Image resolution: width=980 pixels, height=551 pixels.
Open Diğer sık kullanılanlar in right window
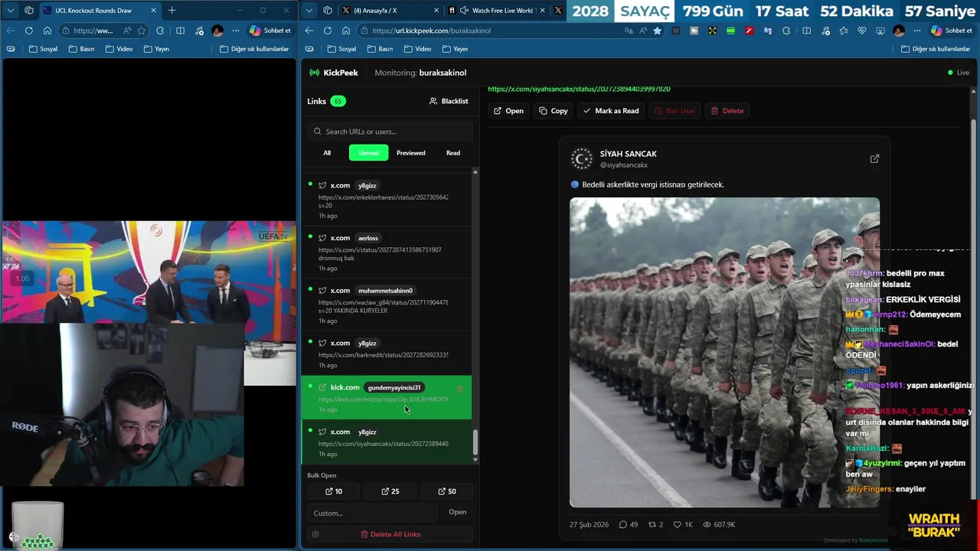click(935, 49)
